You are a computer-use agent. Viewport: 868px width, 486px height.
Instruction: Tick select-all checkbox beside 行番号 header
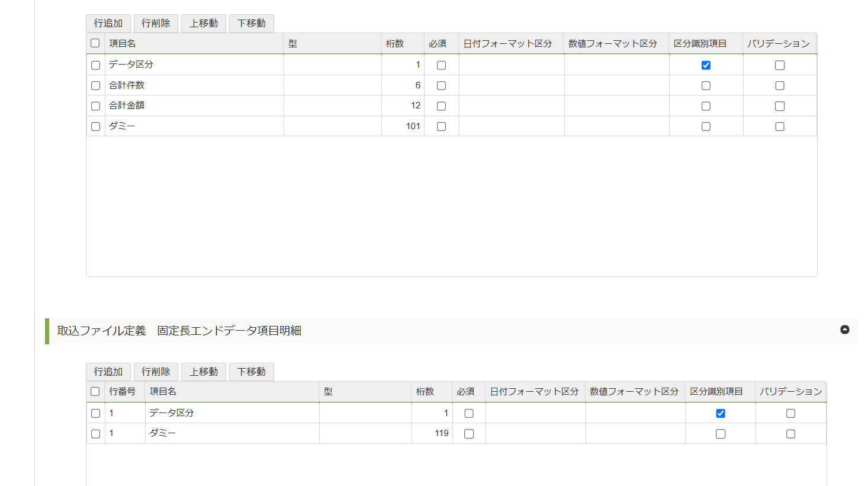point(95,392)
